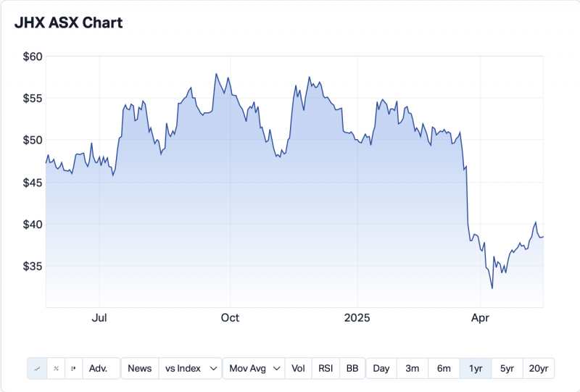The width and height of the screenshot is (580, 392).
Task: Choose the 6m time range
Action: coord(444,368)
